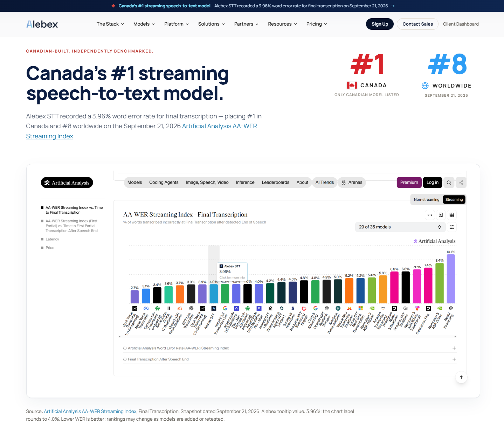The image size is (504, 427).
Task: Click the purple Premium button
Action: tap(409, 182)
